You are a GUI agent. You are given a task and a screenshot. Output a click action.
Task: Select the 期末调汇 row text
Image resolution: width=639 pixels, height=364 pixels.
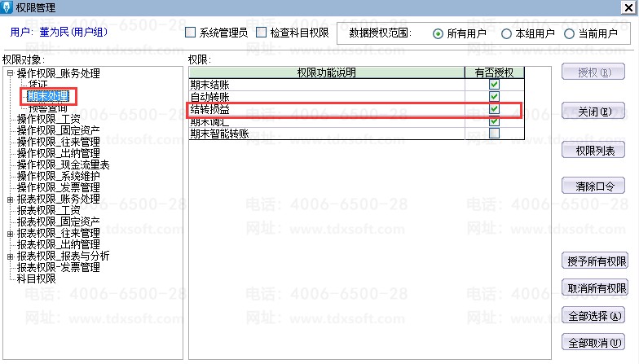tap(210, 121)
